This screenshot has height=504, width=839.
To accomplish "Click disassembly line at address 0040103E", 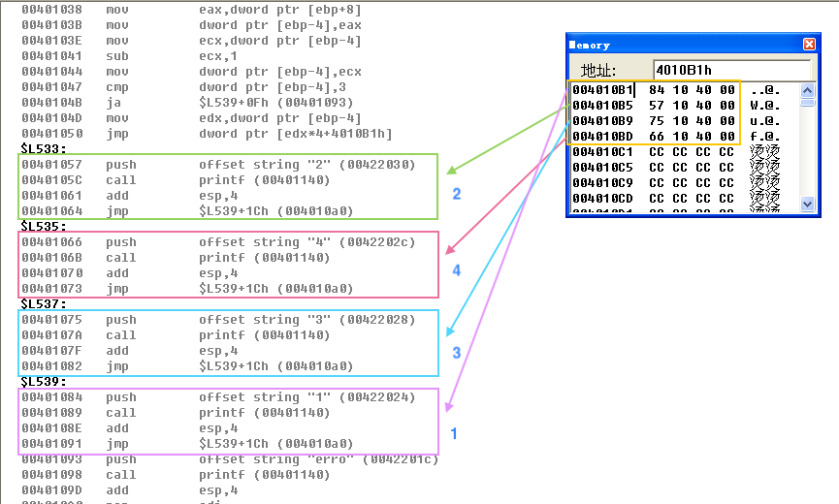I will tap(191, 41).
